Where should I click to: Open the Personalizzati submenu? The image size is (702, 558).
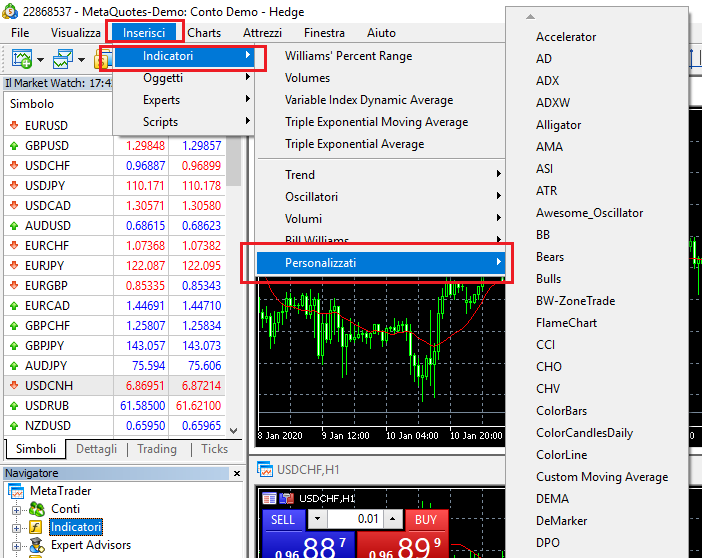tap(381, 263)
